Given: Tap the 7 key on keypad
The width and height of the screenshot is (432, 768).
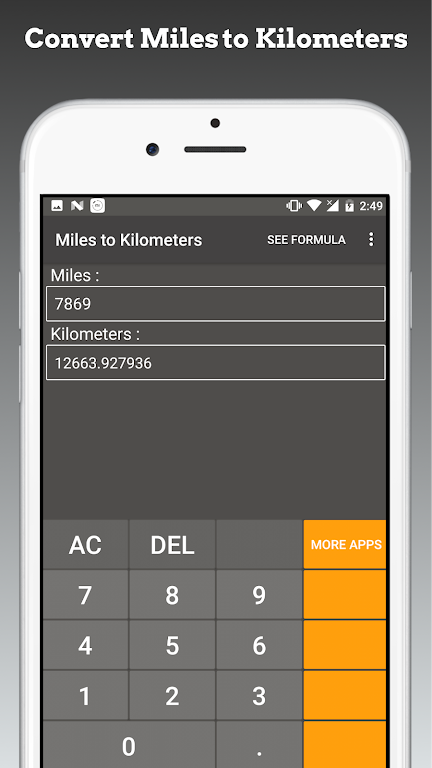Looking at the screenshot, I should point(85,595).
